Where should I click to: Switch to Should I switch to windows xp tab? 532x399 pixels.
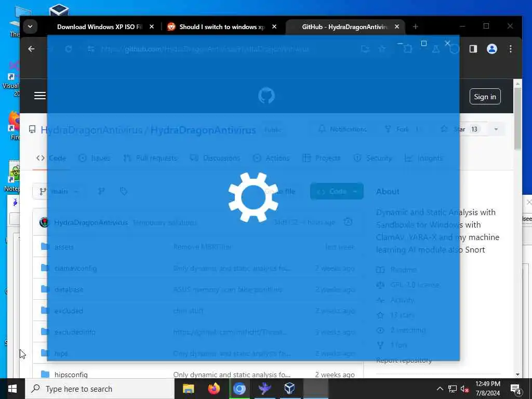222,27
